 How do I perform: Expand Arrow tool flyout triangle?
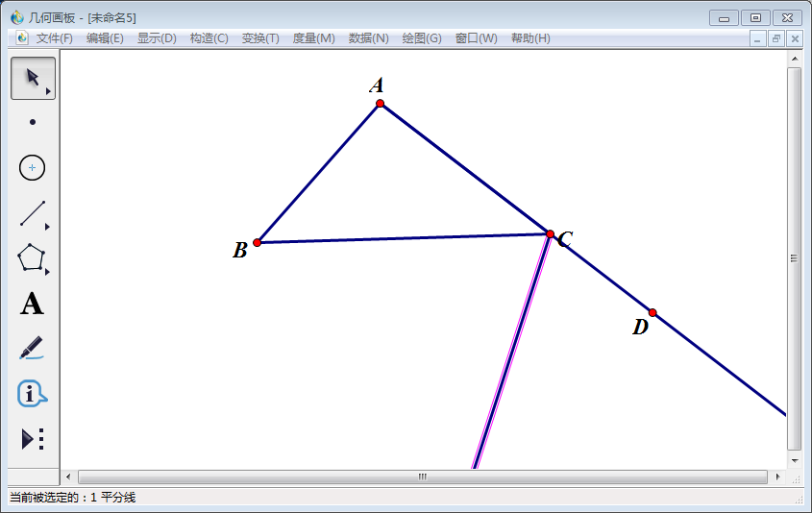[x=48, y=91]
